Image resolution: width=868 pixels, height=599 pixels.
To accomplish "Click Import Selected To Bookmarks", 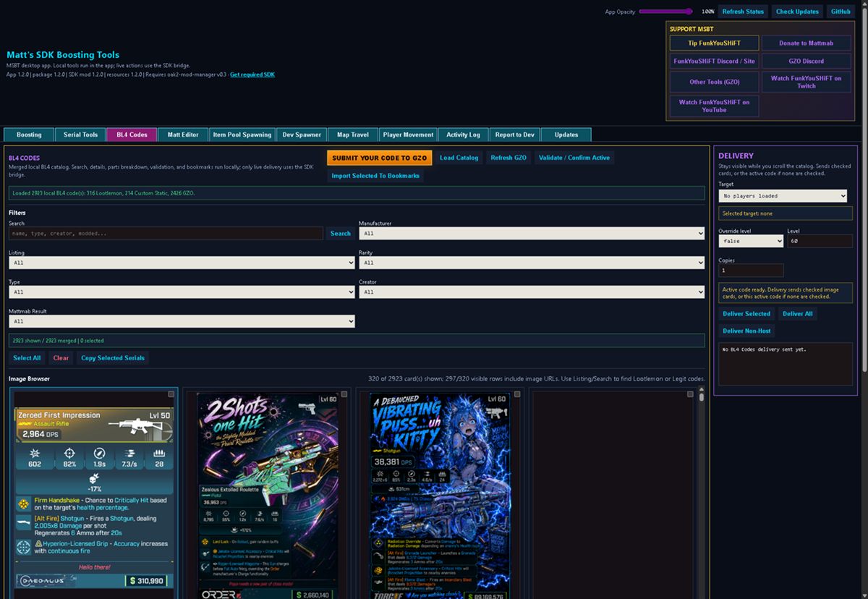I will [x=375, y=176].
